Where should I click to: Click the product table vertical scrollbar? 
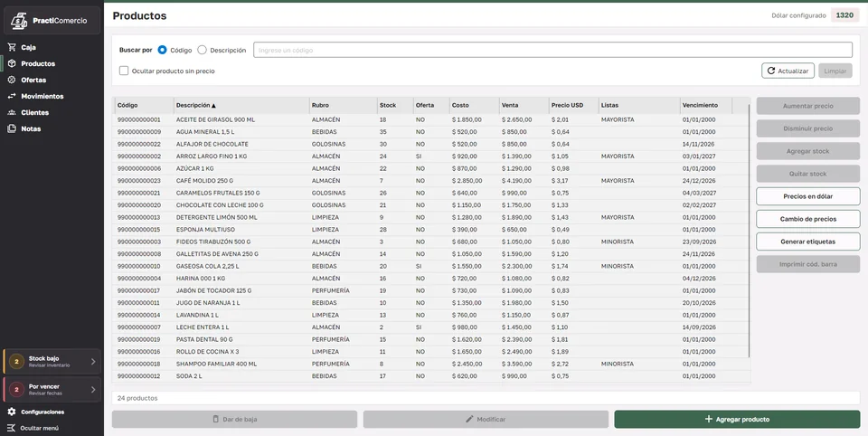point(750,230)
